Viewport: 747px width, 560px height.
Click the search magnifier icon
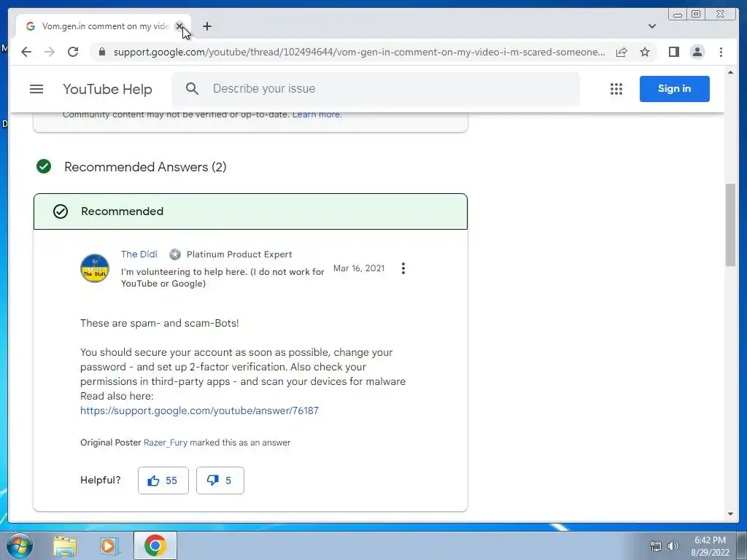coord(192,88)
